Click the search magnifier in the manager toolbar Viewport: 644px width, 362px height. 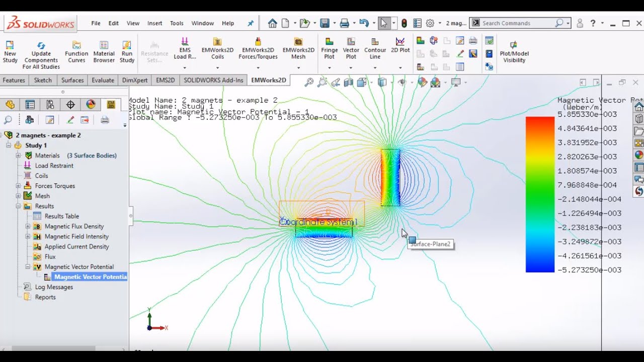click(x=8, y=120)
